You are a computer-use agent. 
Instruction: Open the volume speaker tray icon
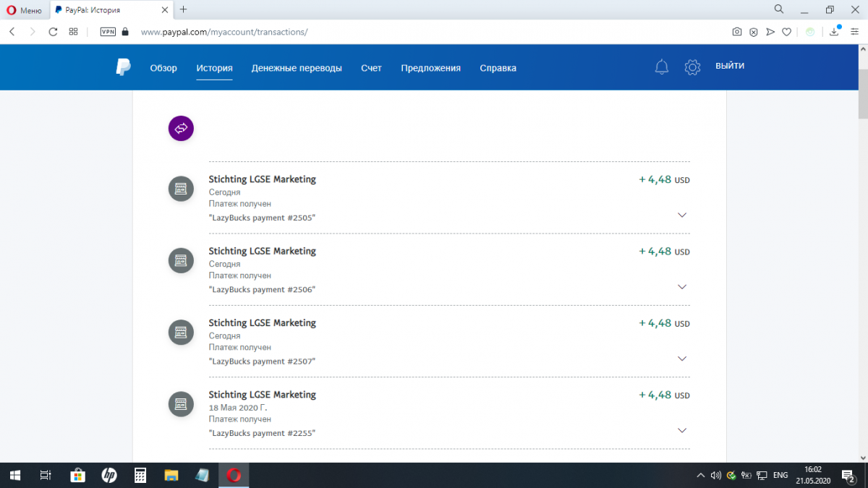click(715, 475)
